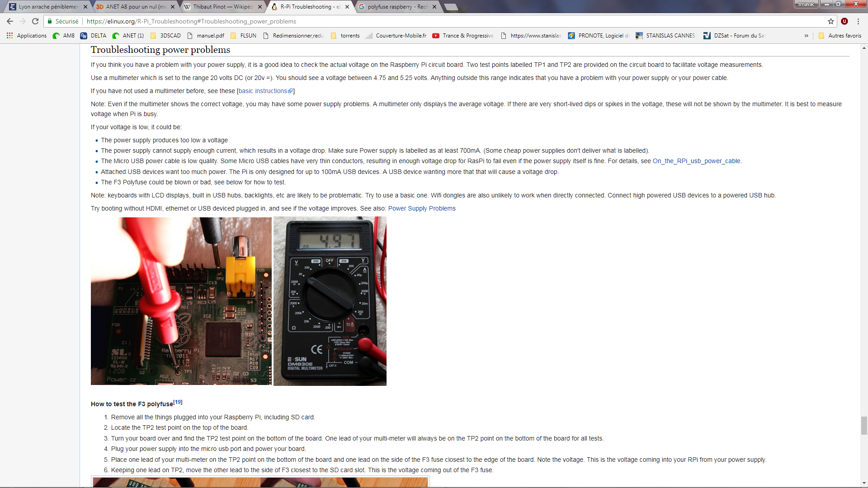Open the Applications bookmarks shortcut
This screenshot has height=488, width=868.
click(27, 36)
